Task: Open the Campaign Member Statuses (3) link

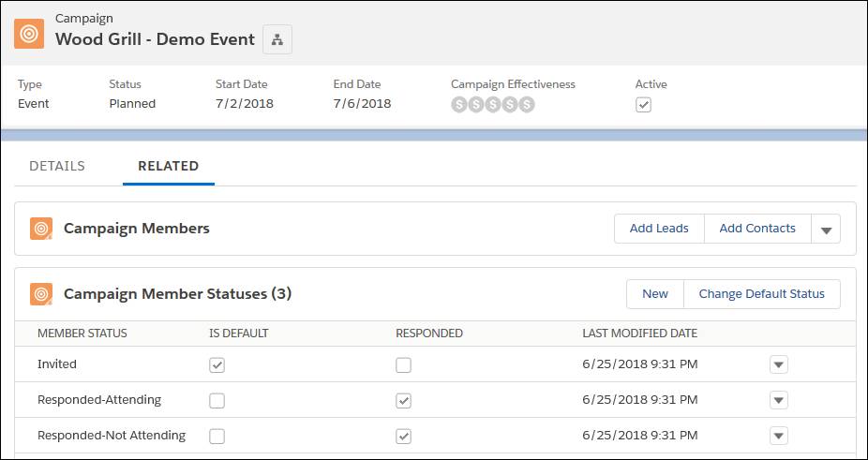Action: tap(178, 293)
